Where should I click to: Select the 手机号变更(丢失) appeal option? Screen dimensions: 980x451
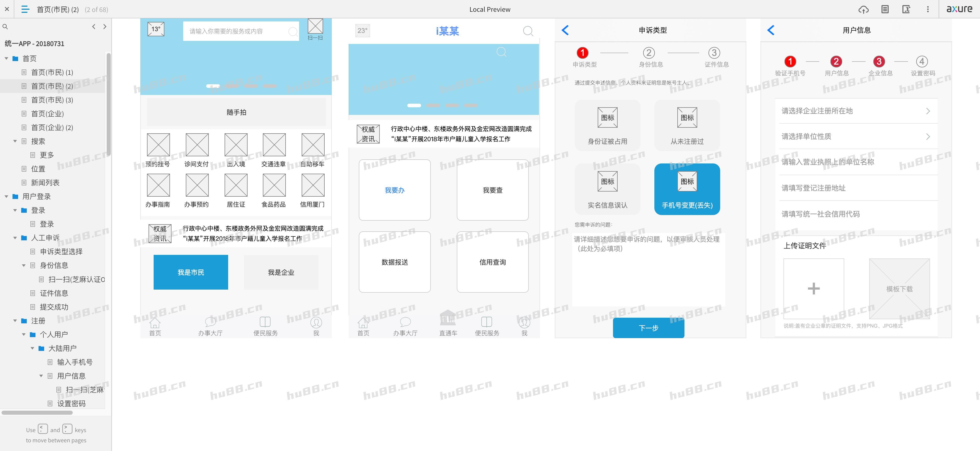687,189
